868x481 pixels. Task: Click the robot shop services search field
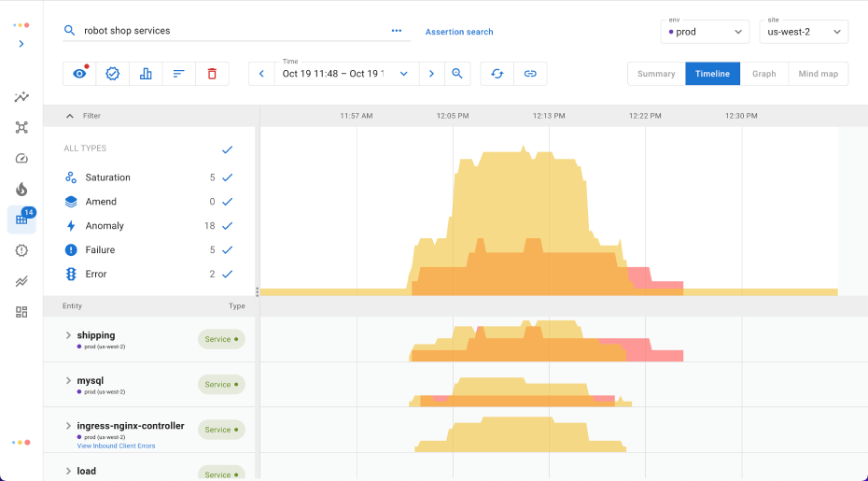click(x=224, y=31)
